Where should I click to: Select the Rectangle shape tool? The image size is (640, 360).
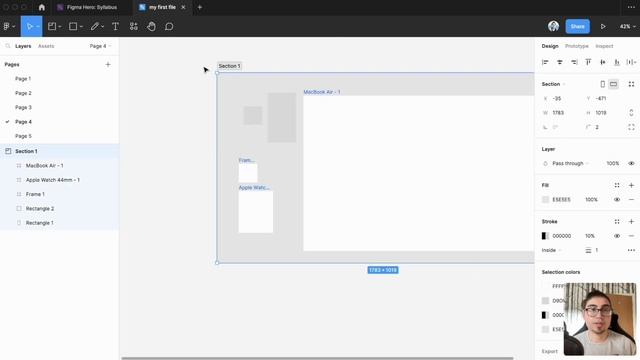coord(73,27)
